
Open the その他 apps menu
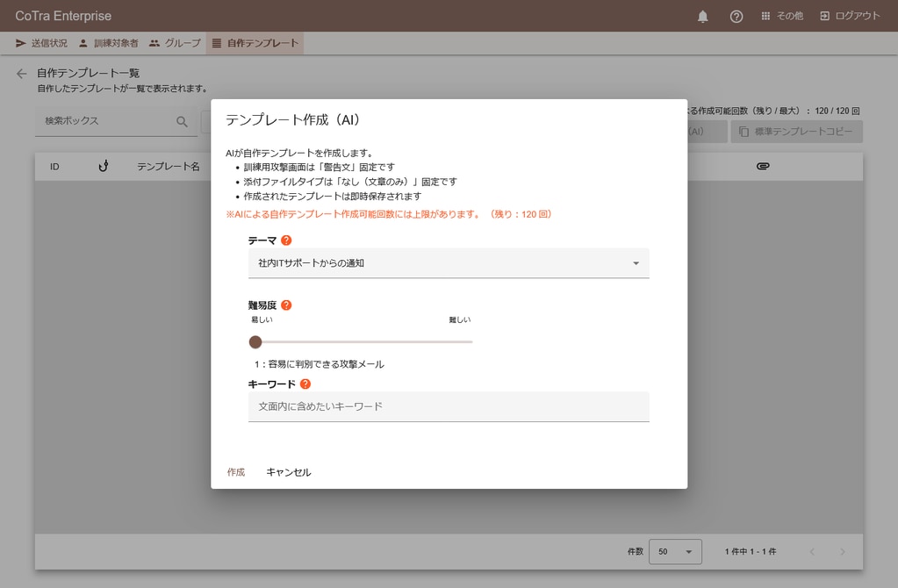click(782, 16)
